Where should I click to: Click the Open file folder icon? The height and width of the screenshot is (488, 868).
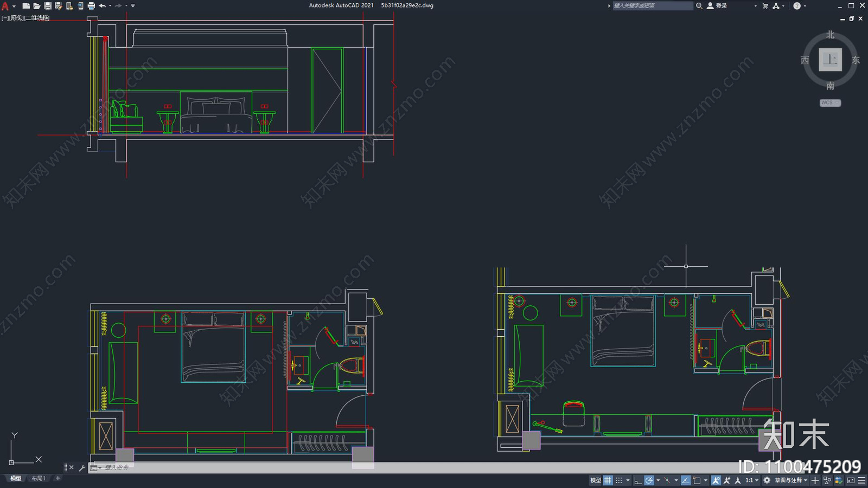[x=36, y=6]
